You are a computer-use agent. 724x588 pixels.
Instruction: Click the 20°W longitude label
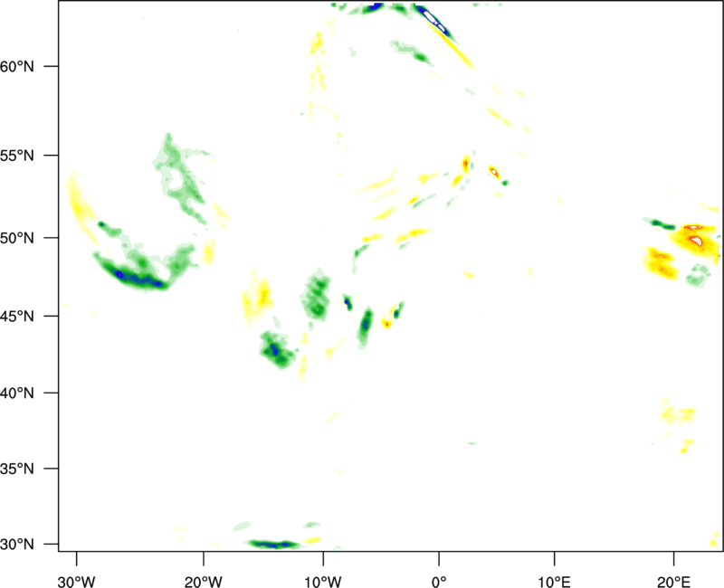point(203,582)
